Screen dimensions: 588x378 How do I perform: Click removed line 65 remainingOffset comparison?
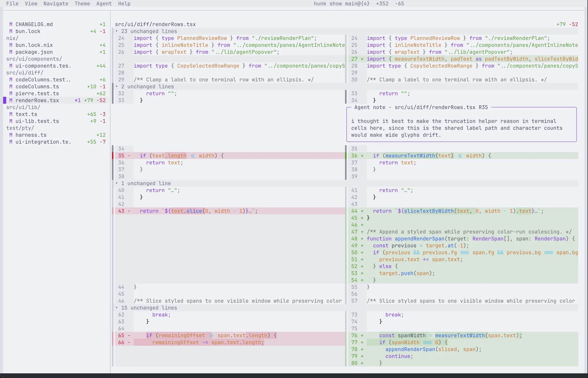point(230,335)
